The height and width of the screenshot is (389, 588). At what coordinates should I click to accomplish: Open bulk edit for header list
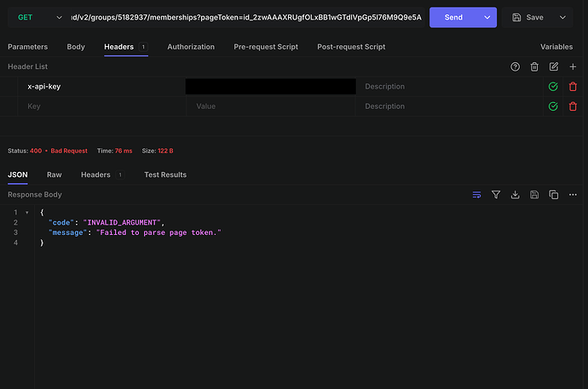pyautogui.click(x=554, y=66)
